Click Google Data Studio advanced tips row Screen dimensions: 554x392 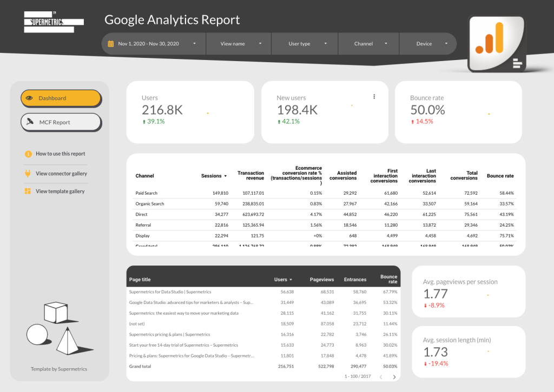tap(263, 303)
